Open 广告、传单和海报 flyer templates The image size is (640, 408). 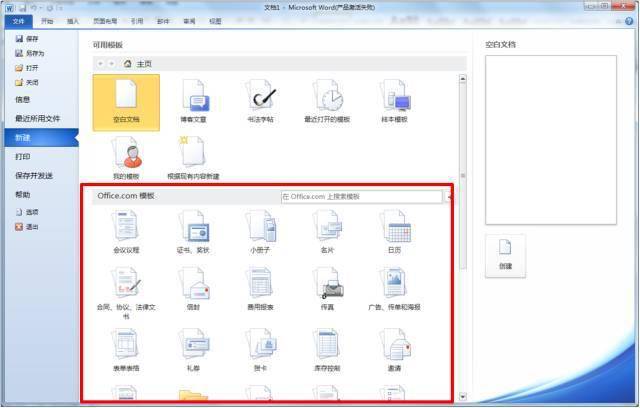point(394,289)
